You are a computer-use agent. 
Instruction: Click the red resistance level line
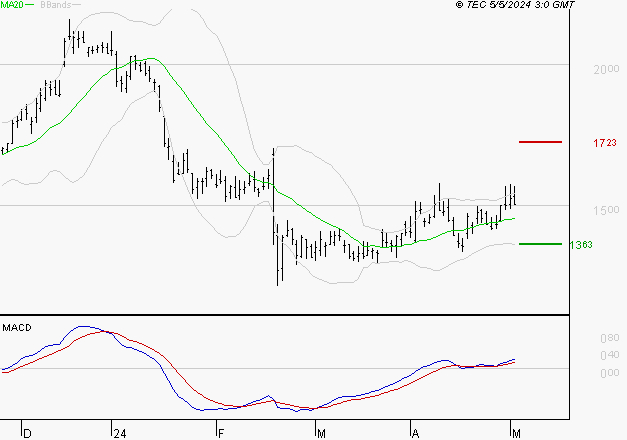tap(540, 142)
